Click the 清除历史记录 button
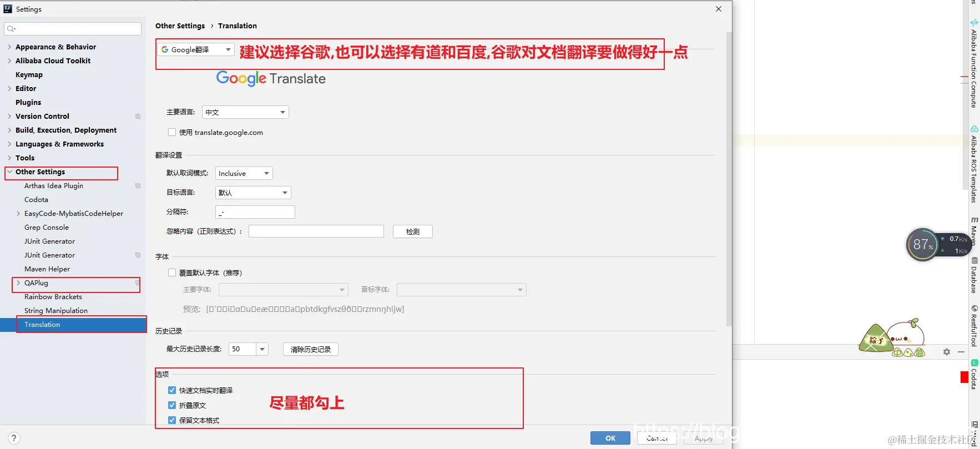 (x=311, y=349)
